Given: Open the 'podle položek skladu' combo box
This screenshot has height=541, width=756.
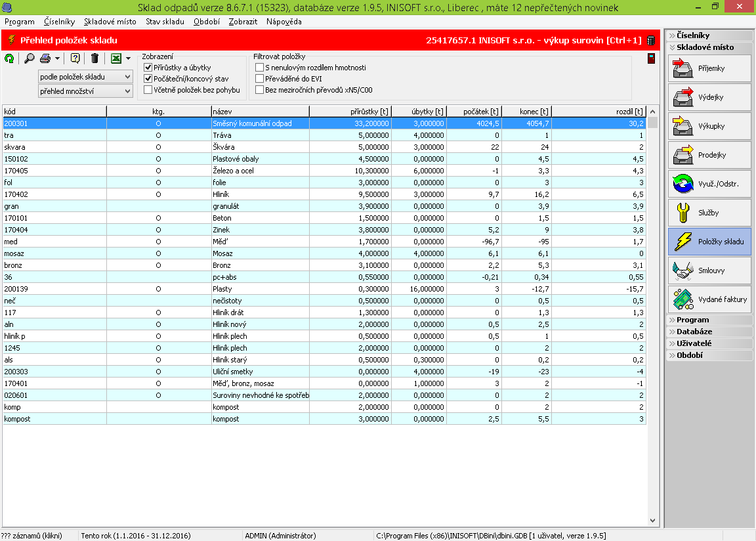Looking at the screenshot, I should point(85,77).
